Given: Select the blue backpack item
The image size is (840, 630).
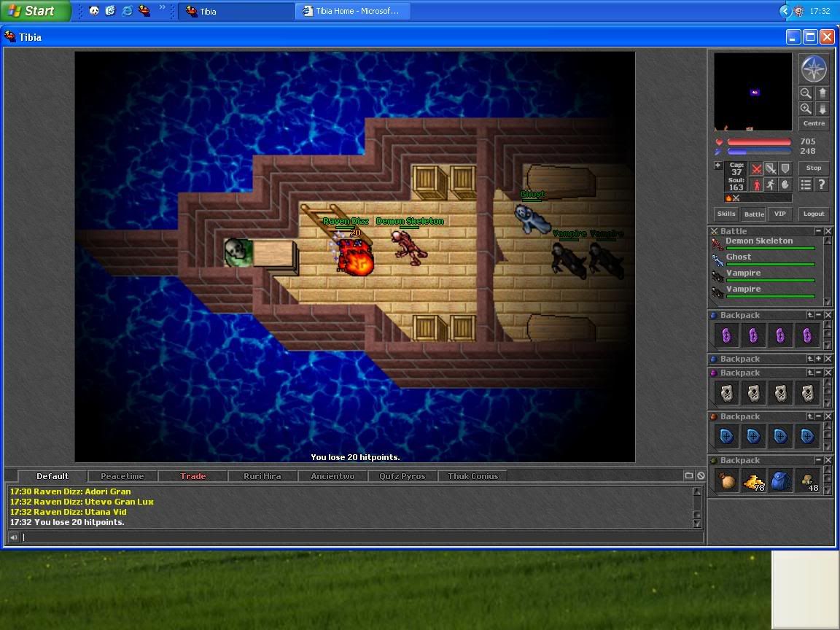Looking at the screenshot, I should (x=780, y=481).
